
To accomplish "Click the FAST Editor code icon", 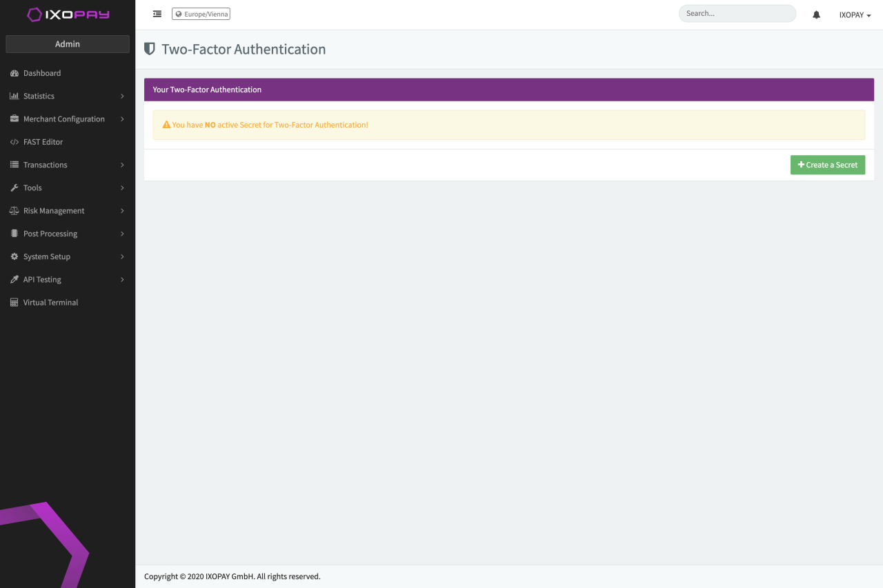I will click(x=14, y=142).
